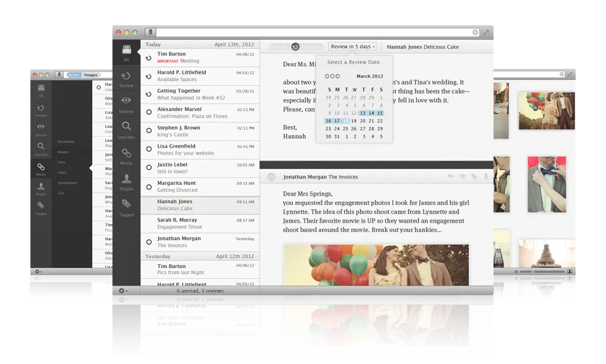Click clock icon beside Jonathan Morgan The Invoices
Screen dimensions: 606x364
point(271,177)
